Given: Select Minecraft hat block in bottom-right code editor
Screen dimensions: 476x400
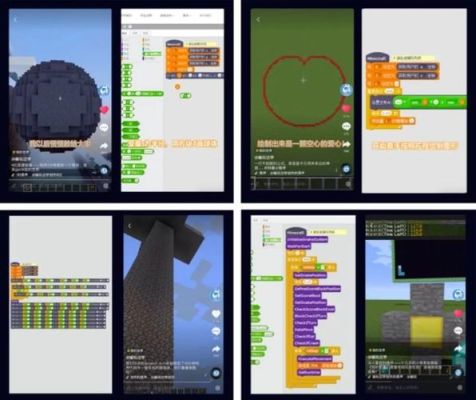Looking at the screenshot, I should [x=295, y=232].
